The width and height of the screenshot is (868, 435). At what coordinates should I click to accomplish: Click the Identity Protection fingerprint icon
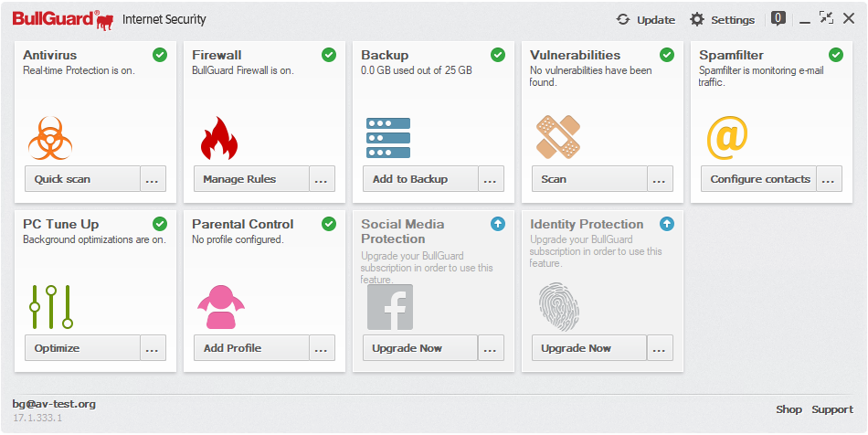click(558, 306)
